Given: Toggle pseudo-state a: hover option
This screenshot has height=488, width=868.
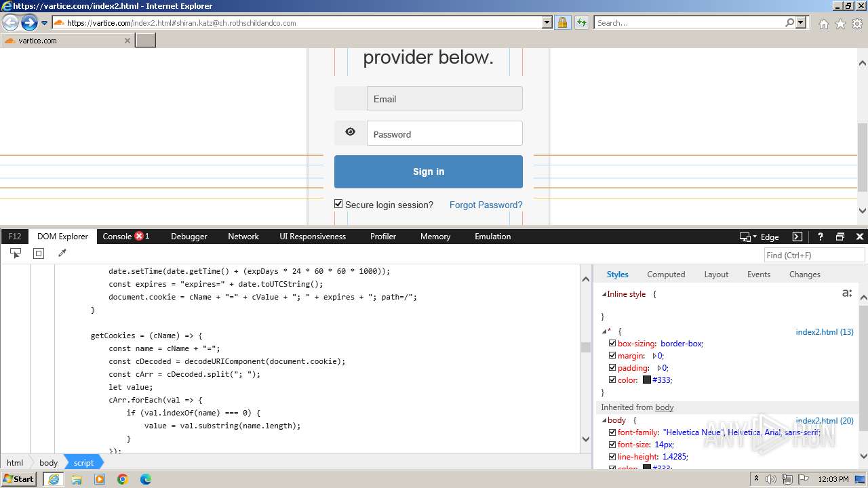Looking at the screenshot, I should (x=846, y=293).
